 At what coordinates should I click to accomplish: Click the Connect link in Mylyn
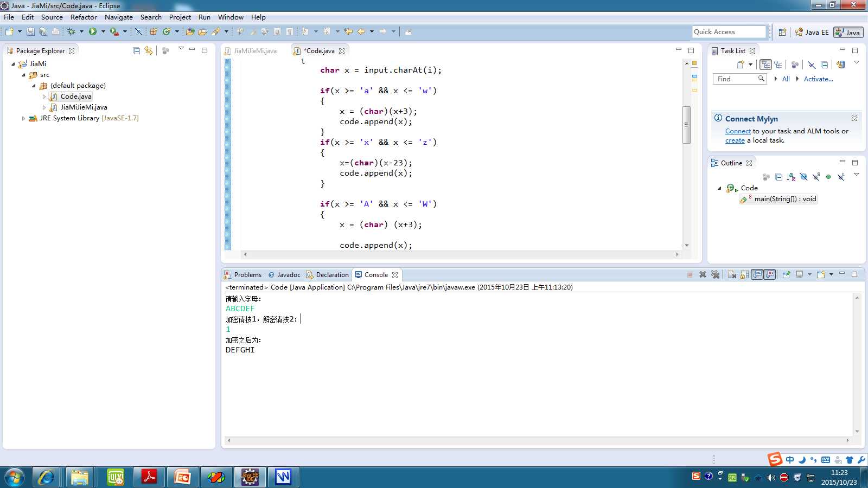[x=738, y=131]
